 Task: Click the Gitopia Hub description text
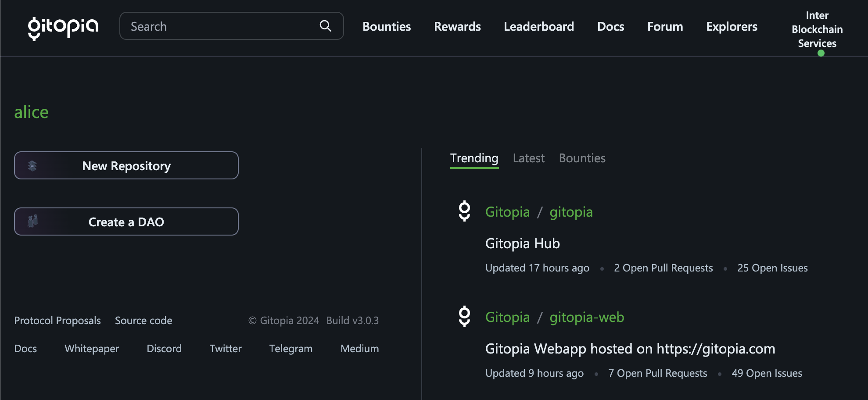[x=522, y=243]
